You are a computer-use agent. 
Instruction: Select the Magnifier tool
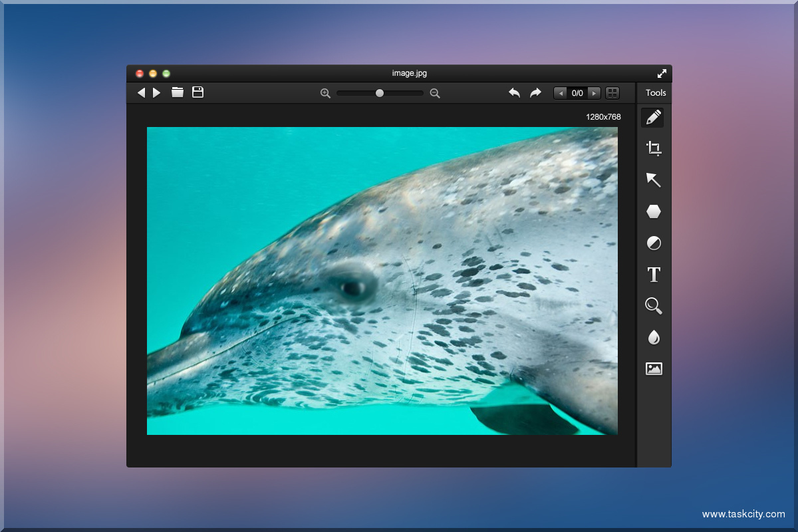pyautogui.click(x=654, y=306)
